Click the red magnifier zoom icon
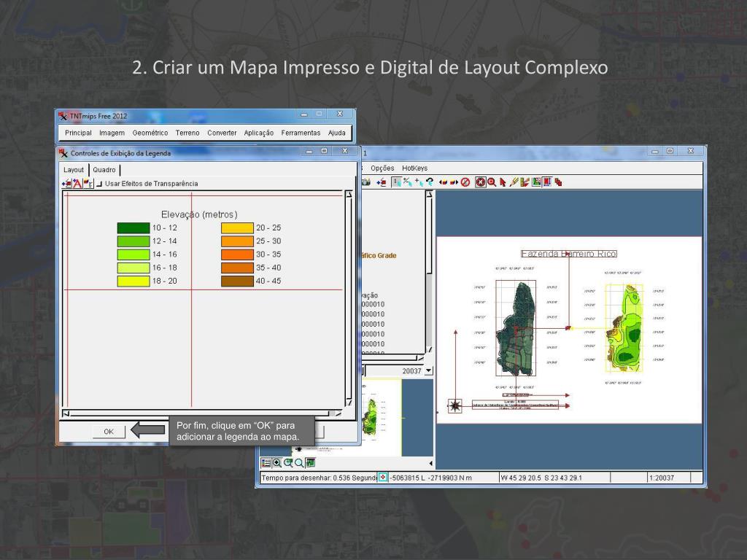Image resolution: width=747 pixels, height=560 pixels. pos(492,182)
